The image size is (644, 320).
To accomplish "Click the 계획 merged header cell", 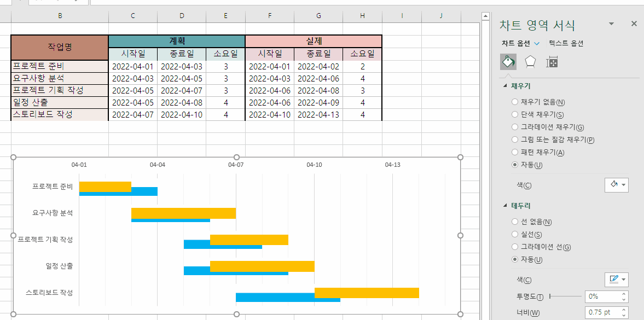I will tap(177, 42).
